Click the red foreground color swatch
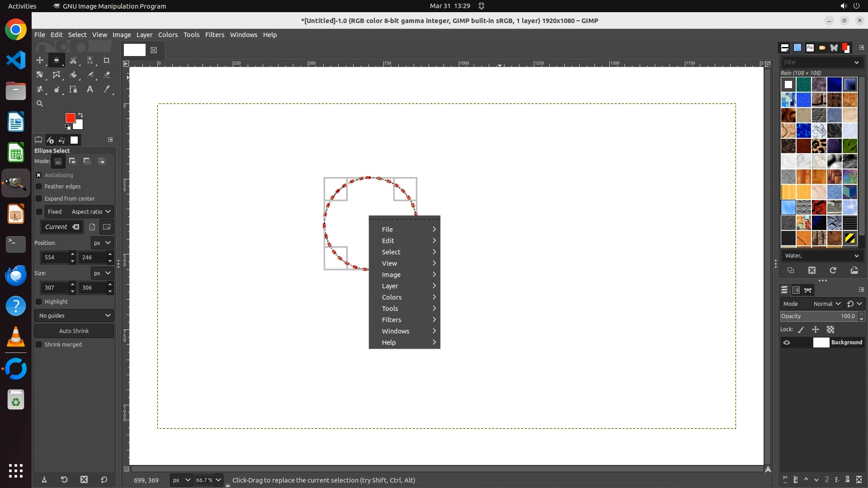 click(70, 117)
